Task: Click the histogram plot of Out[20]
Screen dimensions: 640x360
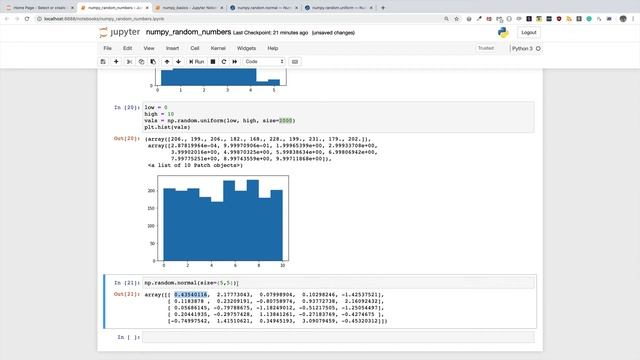Action: [x=218, y=221]
